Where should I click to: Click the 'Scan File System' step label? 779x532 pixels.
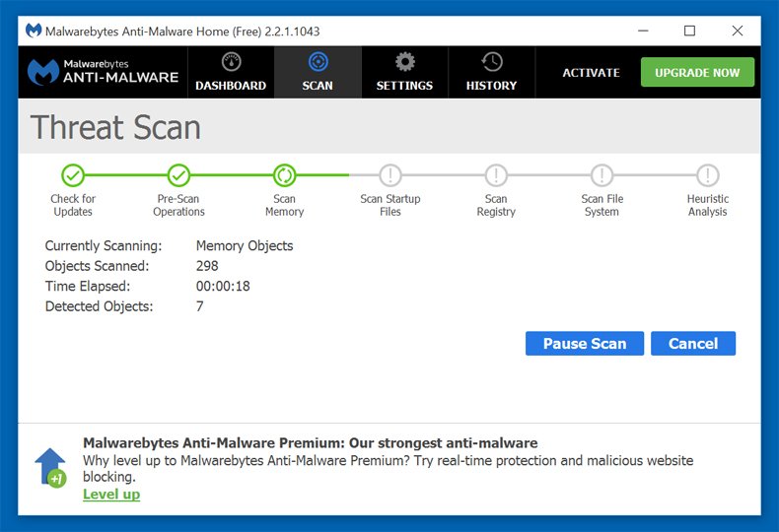coord(602,205)
